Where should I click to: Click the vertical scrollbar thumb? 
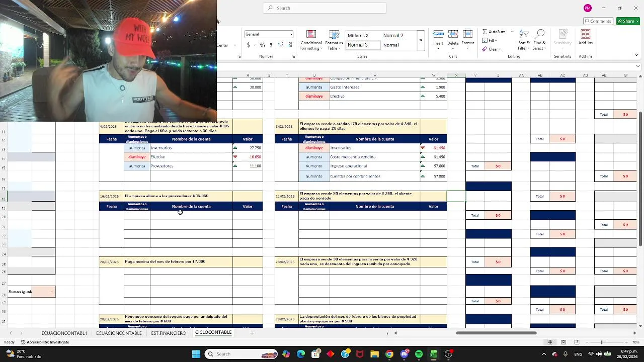click(640, 178)
